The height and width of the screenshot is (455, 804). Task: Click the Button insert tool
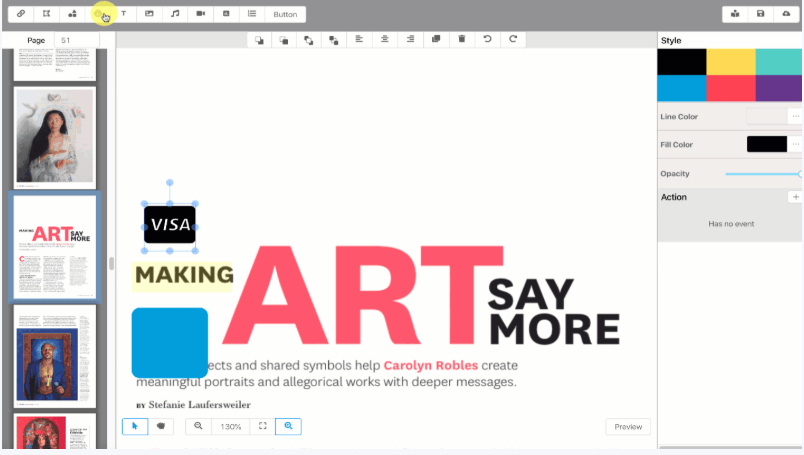(x=285, y=14)
